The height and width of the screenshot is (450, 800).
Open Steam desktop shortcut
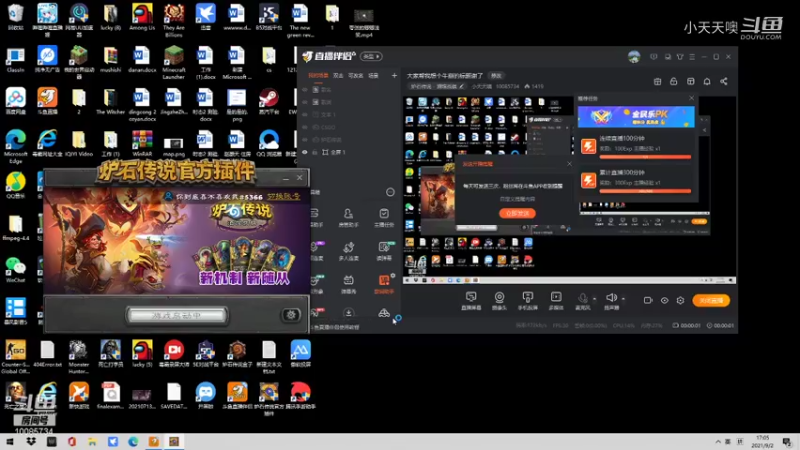(268, 101)
